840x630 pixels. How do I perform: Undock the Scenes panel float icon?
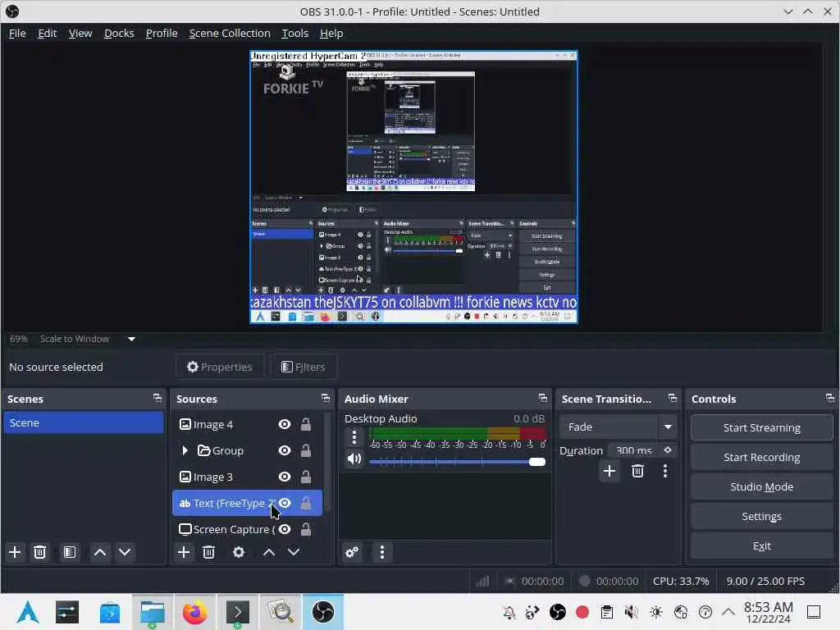(157, 398)
